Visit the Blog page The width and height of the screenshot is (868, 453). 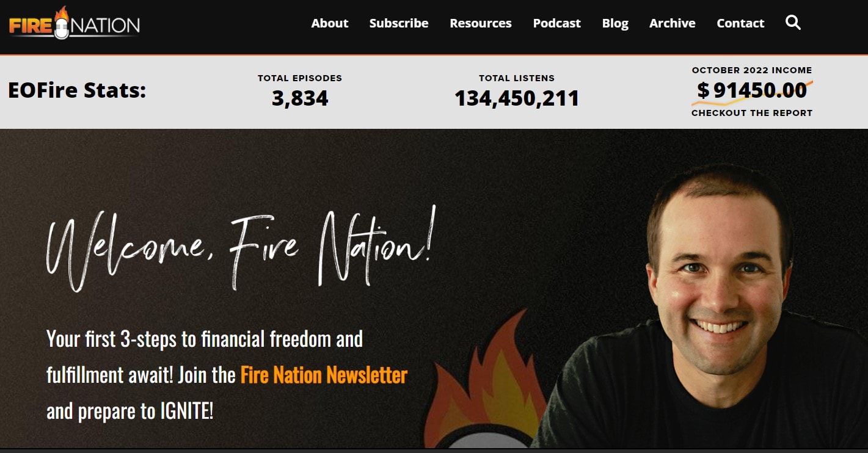[x=615, y=23]
